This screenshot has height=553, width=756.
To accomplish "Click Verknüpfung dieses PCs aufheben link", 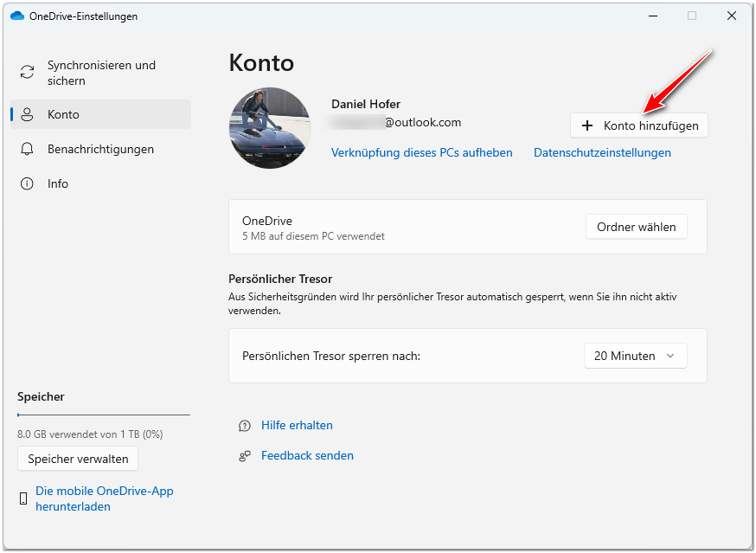I will tap(421, 152).
